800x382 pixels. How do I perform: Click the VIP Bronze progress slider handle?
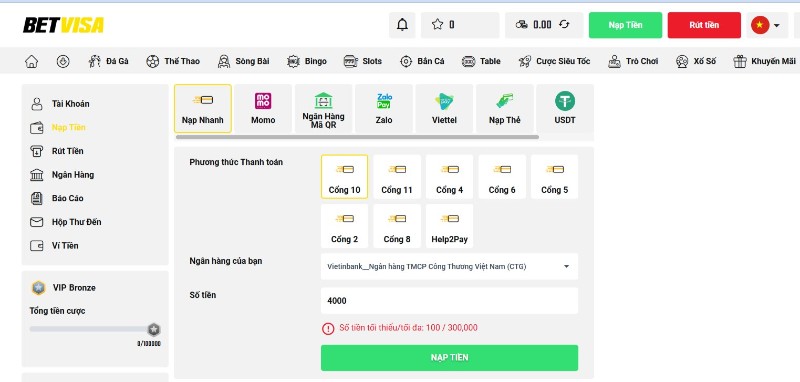(154, 329)
